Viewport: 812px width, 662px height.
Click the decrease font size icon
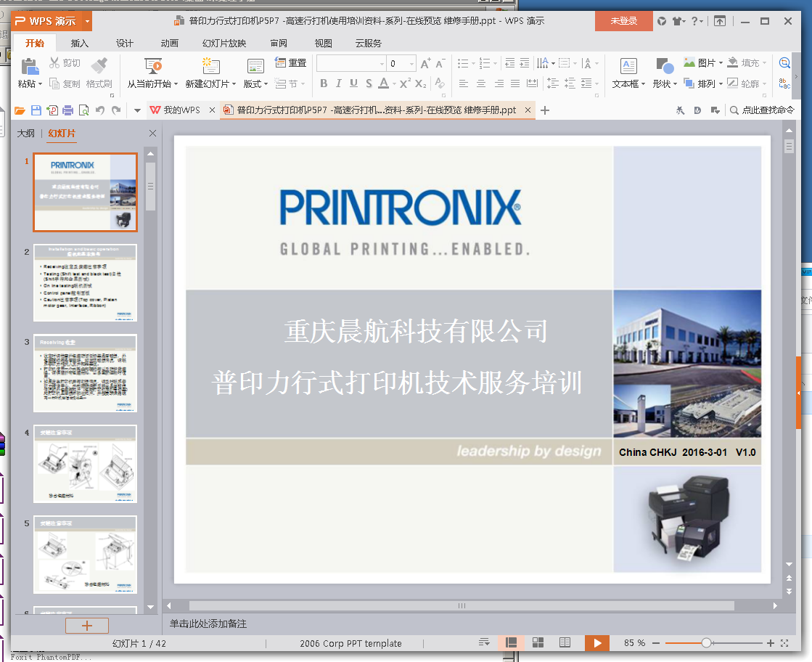click(x=440, y=63)
